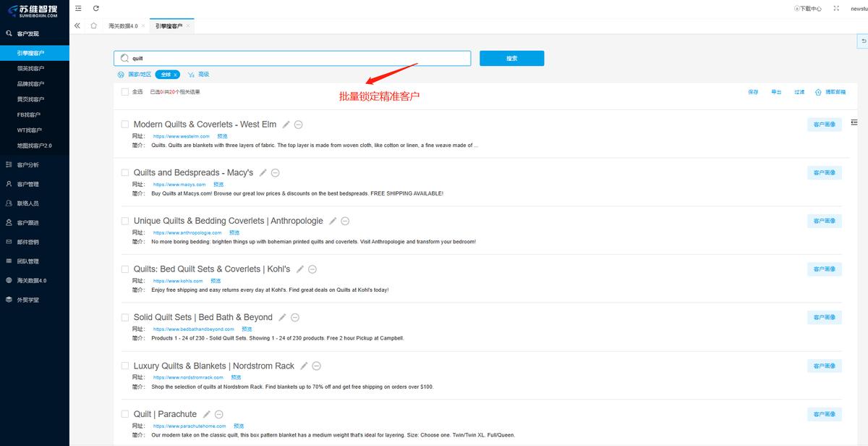Viewport: 868px width, 446px height.
Task: Click into the quilt search input field
Action: click(292, 58)
